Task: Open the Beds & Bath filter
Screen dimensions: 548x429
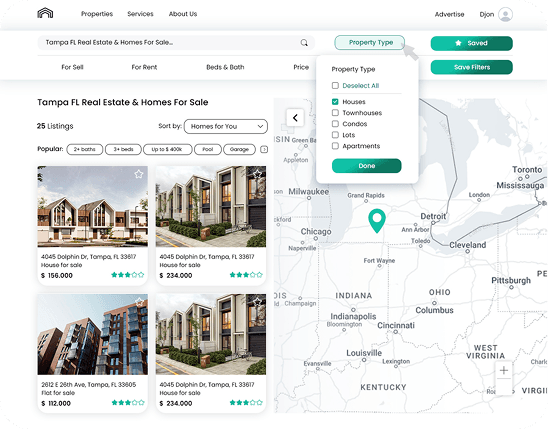Action: coord(225,67)
